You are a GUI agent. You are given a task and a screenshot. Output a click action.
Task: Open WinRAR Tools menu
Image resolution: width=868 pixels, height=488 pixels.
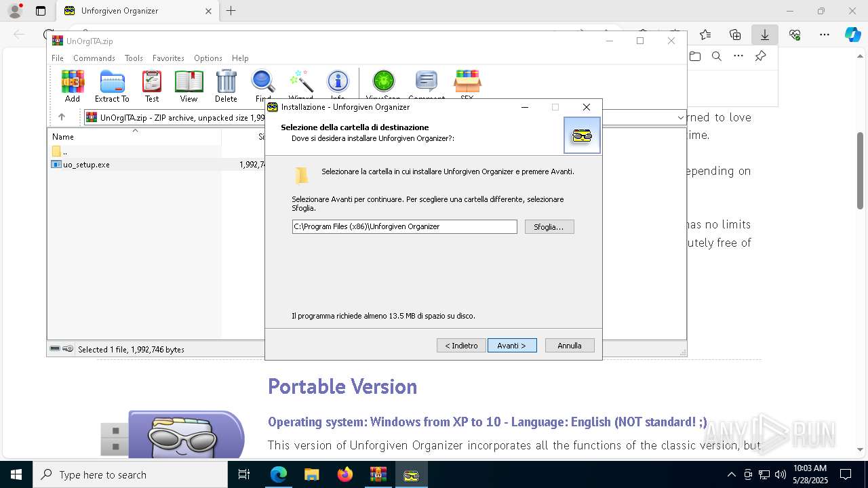tap(134, 58)
